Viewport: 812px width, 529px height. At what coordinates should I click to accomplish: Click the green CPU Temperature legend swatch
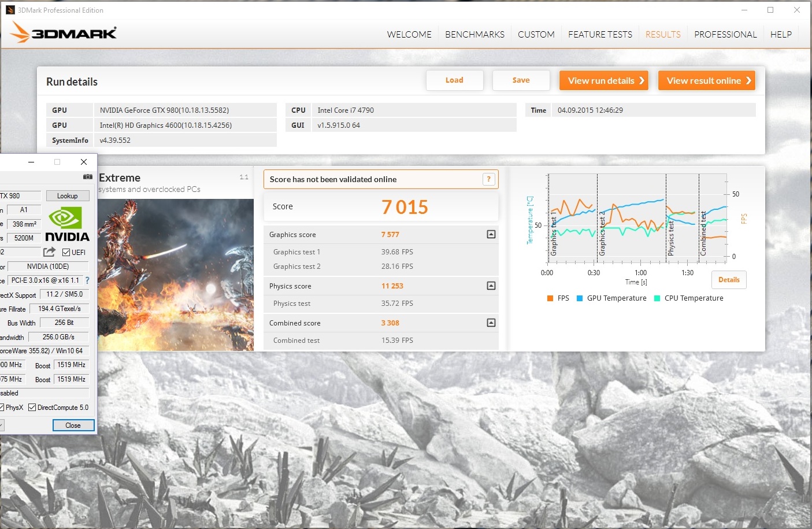point(657,298)
